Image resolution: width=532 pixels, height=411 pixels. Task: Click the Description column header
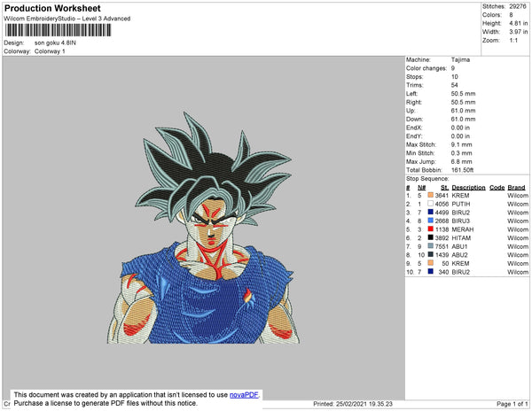click(x=468, y=188)
